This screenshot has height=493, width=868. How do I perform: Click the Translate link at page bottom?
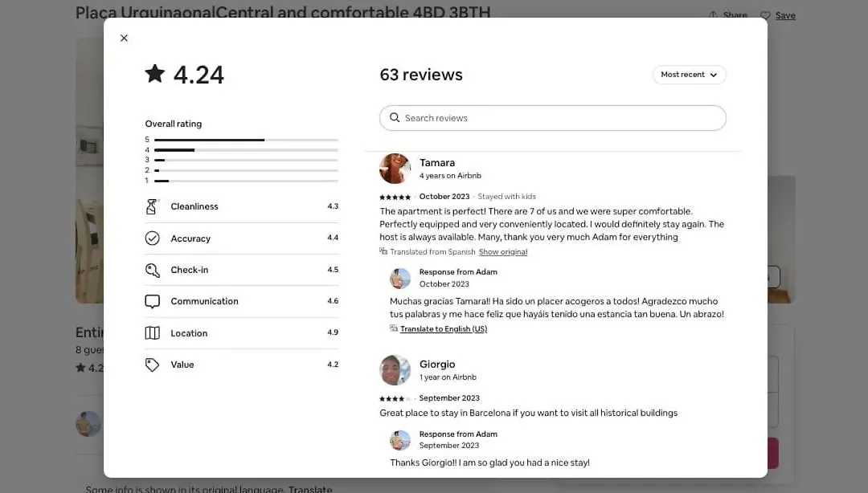(310, 489)
